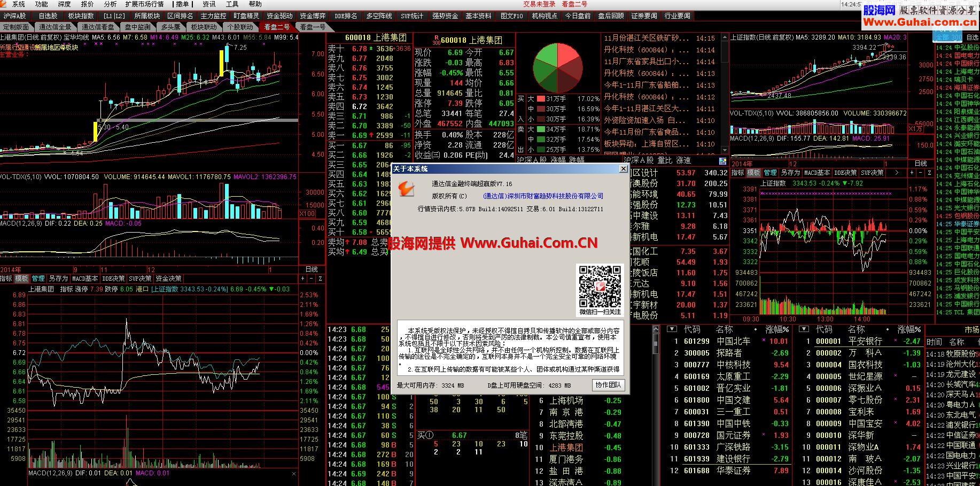Open DDE排名 from the toolbar
The height and width of the screenshot is (486, 980).
tap(346, 16)
